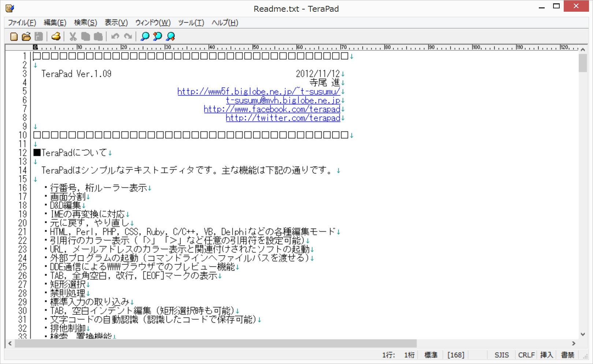This screenshot has width=593, height=364.
Task: Click the Cut scissors icon
Action: 73,37
